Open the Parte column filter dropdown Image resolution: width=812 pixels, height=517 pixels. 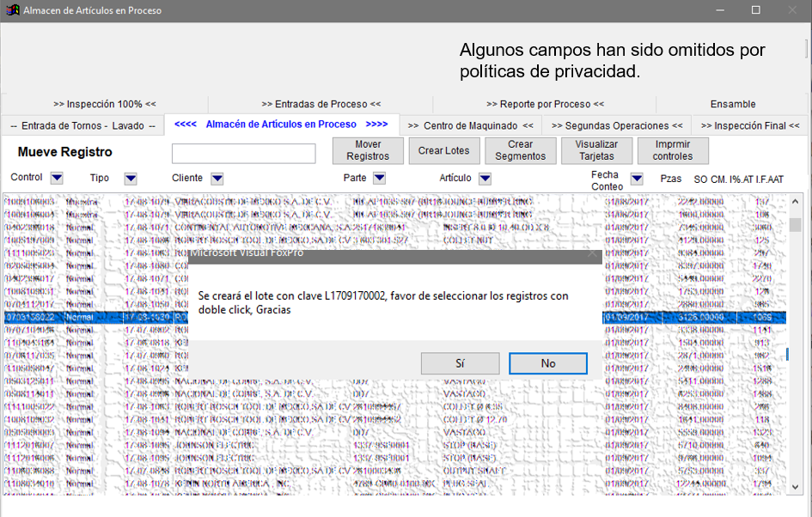tap(379, 179)
